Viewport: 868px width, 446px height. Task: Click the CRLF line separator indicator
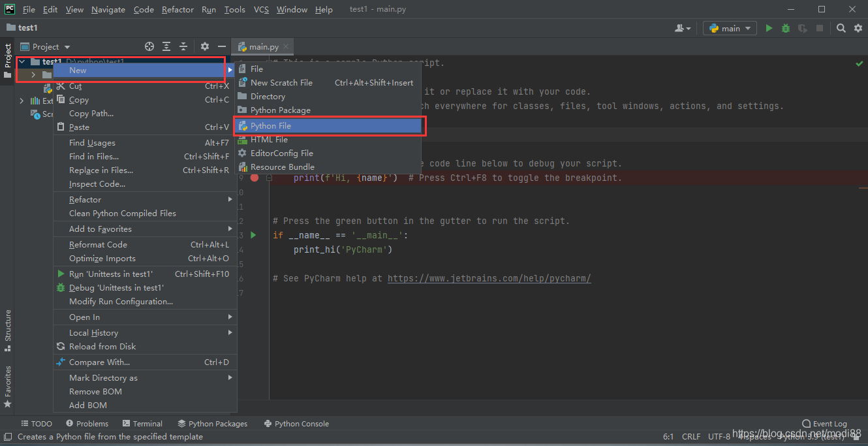691,436
